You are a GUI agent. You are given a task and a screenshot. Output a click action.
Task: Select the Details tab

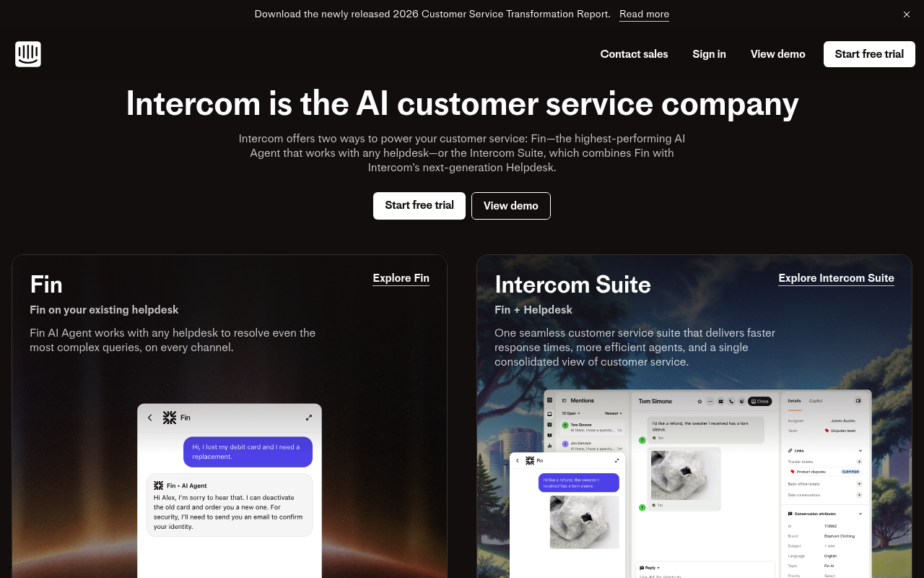pos(794,401)
